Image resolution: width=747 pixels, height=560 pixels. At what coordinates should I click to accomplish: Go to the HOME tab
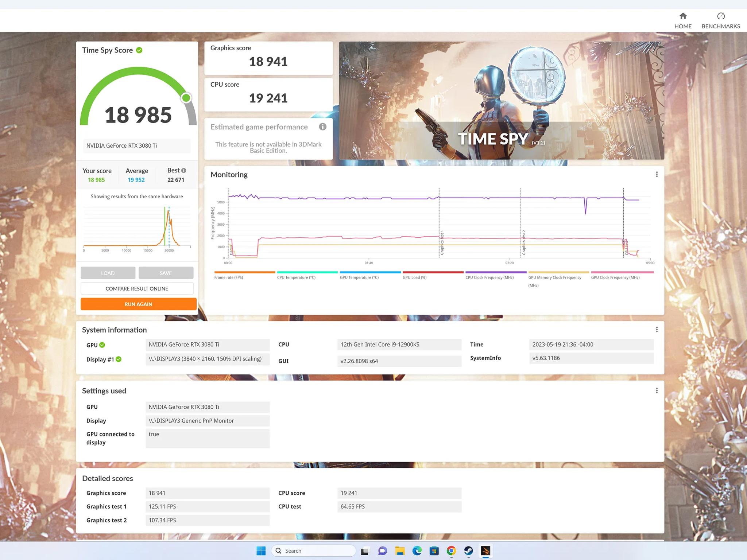pyautogui.click(x=683, y=21)
